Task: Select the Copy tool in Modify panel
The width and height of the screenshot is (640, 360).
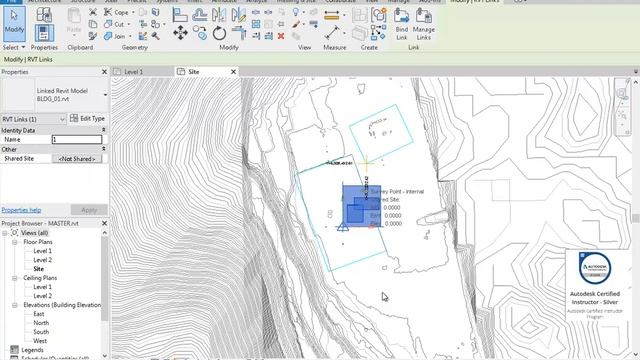Action: point(200,33)
